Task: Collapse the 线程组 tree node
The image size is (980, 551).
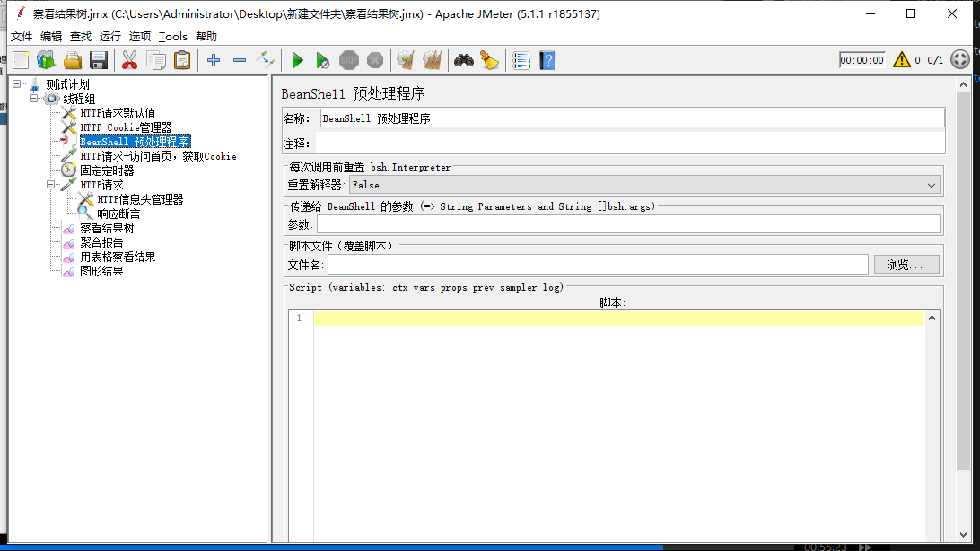Action: (34, 98)
